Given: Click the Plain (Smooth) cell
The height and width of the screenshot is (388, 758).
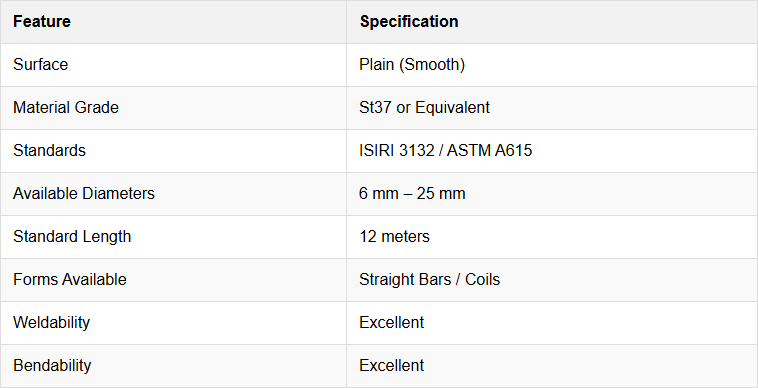Looking at the screenshot, I should tap(412, 64).
